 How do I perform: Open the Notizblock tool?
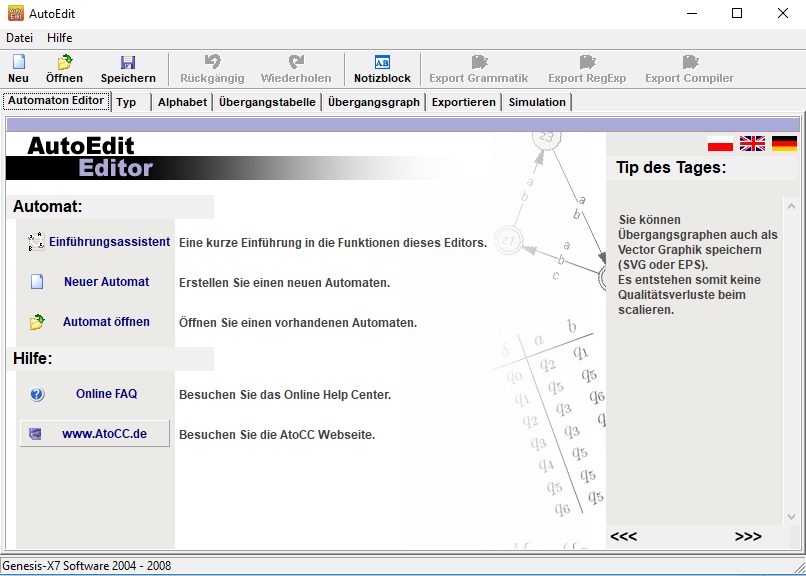coord(381,68)
